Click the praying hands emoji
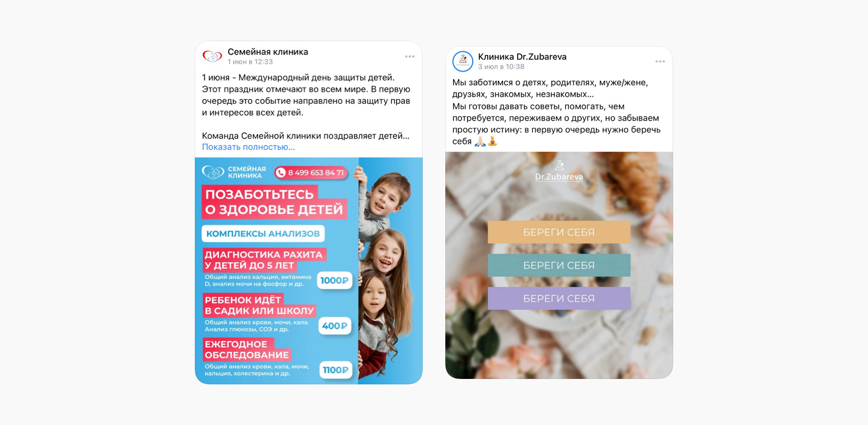The height and width of the screenshot is (425, 868). [x=480, y=141]
